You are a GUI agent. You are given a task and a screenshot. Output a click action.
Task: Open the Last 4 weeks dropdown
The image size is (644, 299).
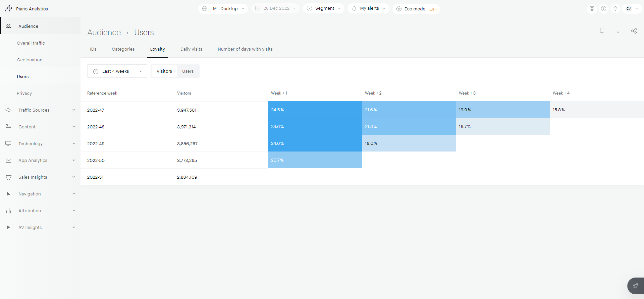coord(117,71)
